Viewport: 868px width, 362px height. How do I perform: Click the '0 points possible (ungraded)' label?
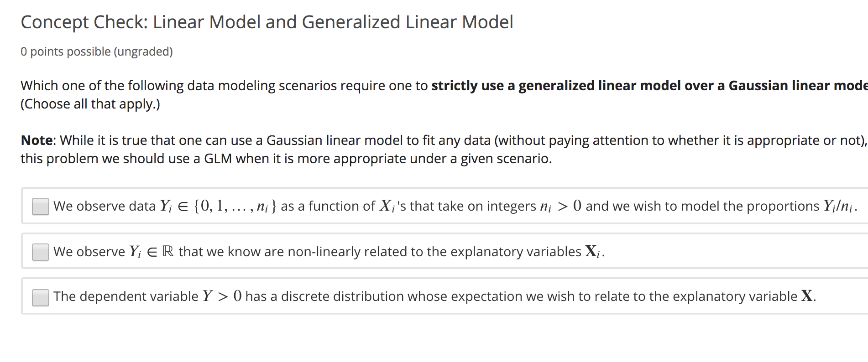(96, 52)
